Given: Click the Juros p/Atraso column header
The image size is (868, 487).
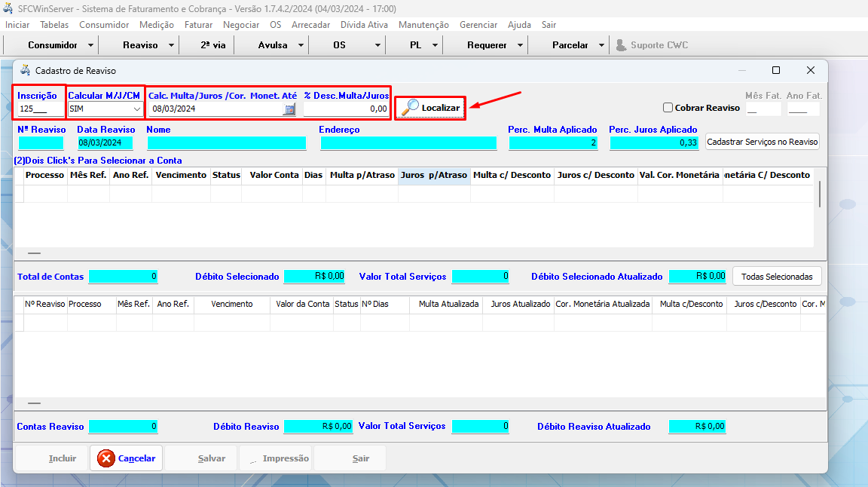Looking at the screenshot, I should pyautogui.click(x=434, y=175).
